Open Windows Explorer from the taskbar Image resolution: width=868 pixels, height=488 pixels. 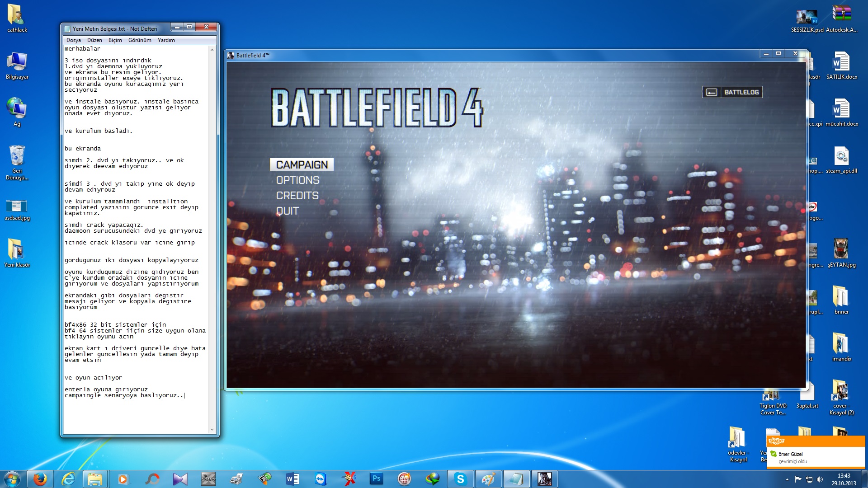(95, 479)
